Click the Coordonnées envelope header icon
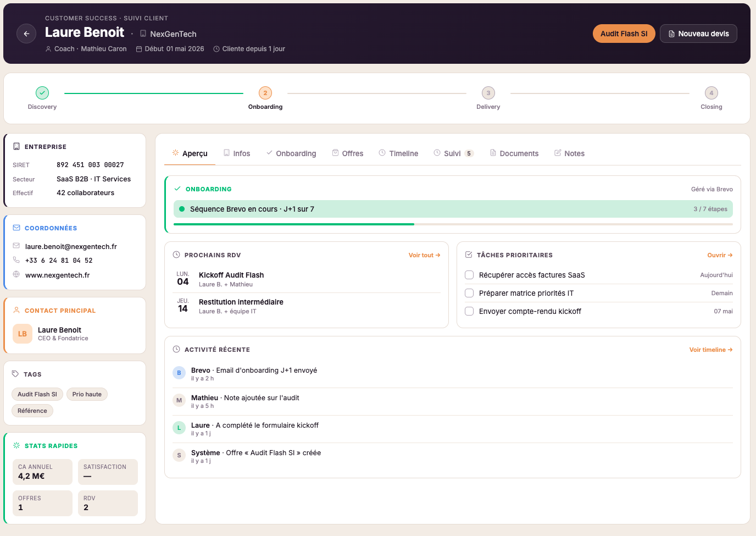 click(16, 228)
